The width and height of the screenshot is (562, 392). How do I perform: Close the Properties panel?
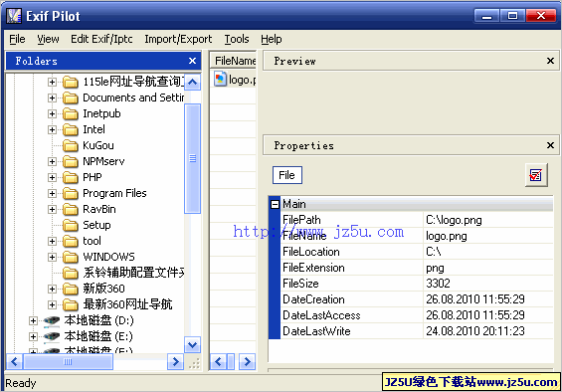click(x=550, y=145)
